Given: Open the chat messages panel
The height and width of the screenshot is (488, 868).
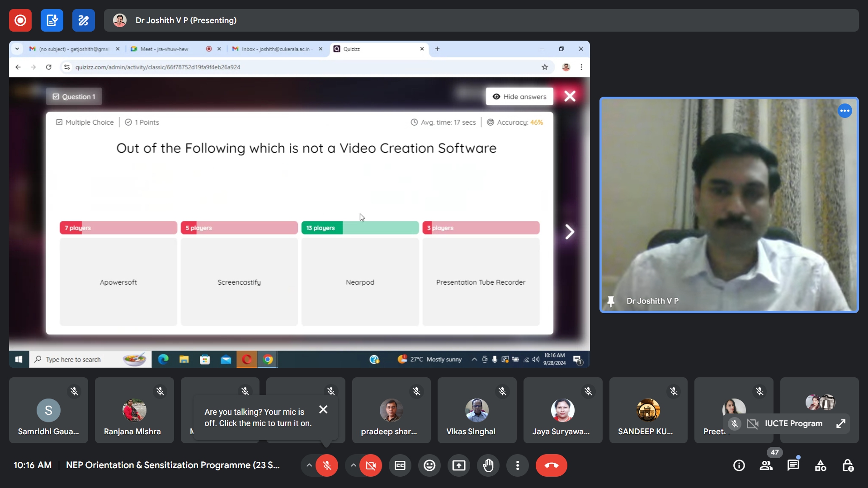Looking at the screenshot, I should (x=793, y=465).
